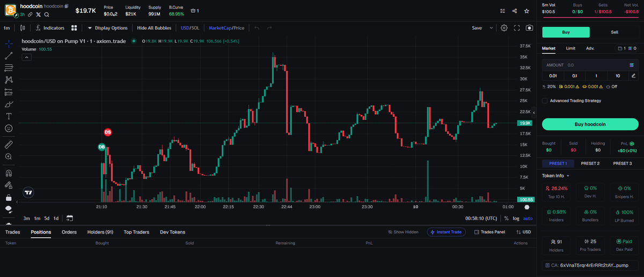
Task: Select the brush drawing tool
Action: (x=9, y=104)
